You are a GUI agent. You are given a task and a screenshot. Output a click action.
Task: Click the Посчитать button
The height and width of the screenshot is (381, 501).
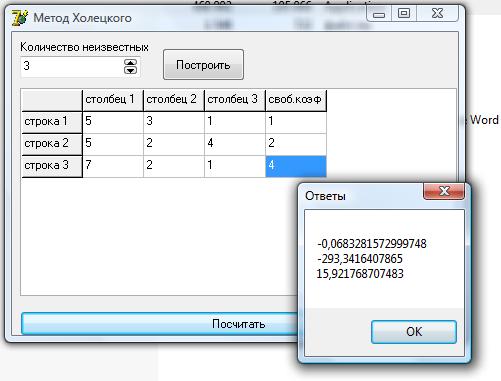tap(160, 323)
